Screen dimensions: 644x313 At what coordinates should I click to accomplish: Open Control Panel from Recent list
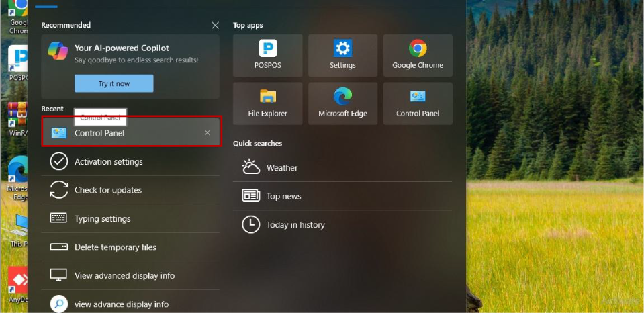point(99,133)
